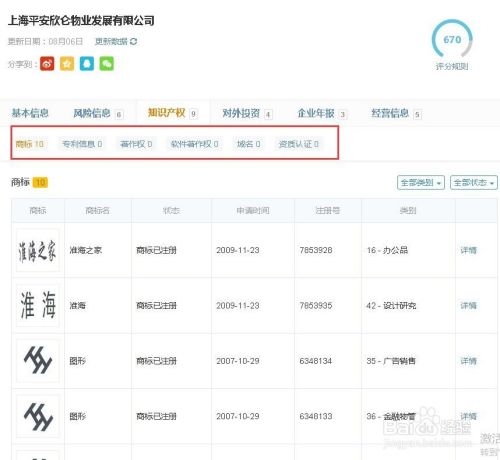Screen dimensions: 500x460
Task: Select the 域名 0 sub-tab
Action: pyautogui.click(x=248, y=144)
